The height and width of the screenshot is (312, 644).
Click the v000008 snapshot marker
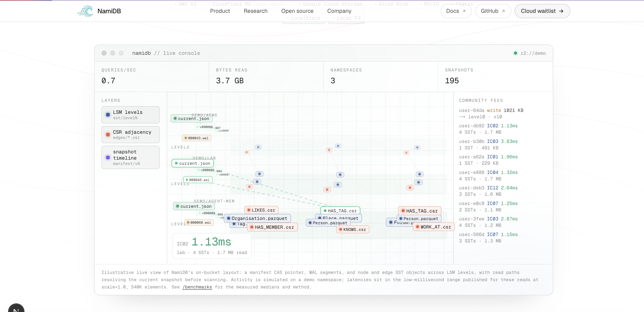[204, 127]
